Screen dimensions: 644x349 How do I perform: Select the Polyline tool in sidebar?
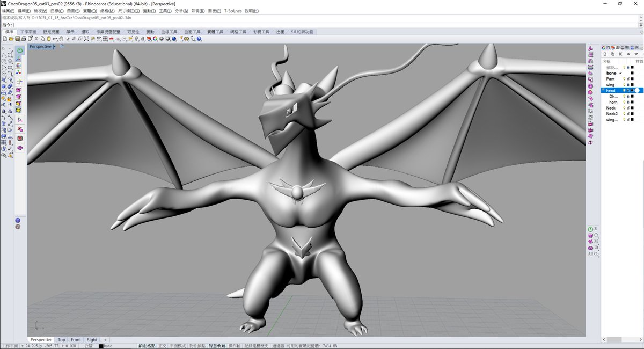(x=3, y=55)
